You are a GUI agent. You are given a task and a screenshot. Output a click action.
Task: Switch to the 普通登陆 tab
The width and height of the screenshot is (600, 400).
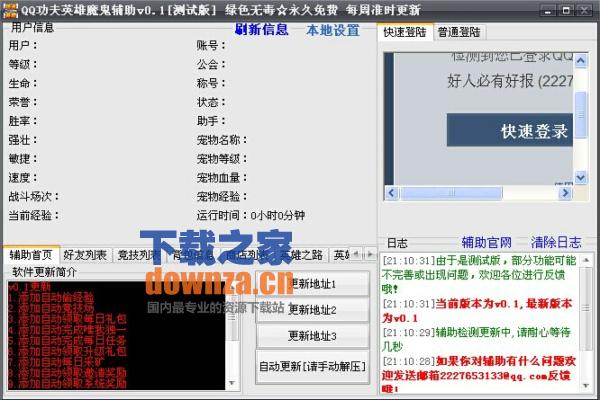point(459,32)
